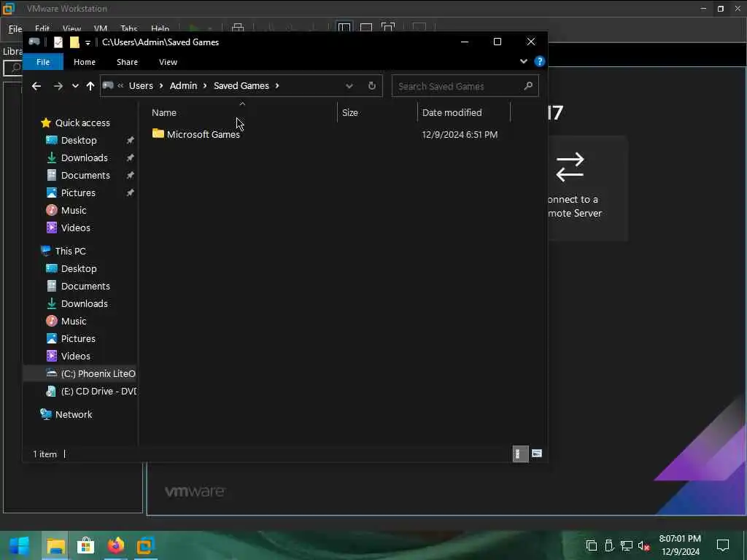Open VMware Workstation File menu
Screen dimensions: 747x560
(x=15, y=29)
